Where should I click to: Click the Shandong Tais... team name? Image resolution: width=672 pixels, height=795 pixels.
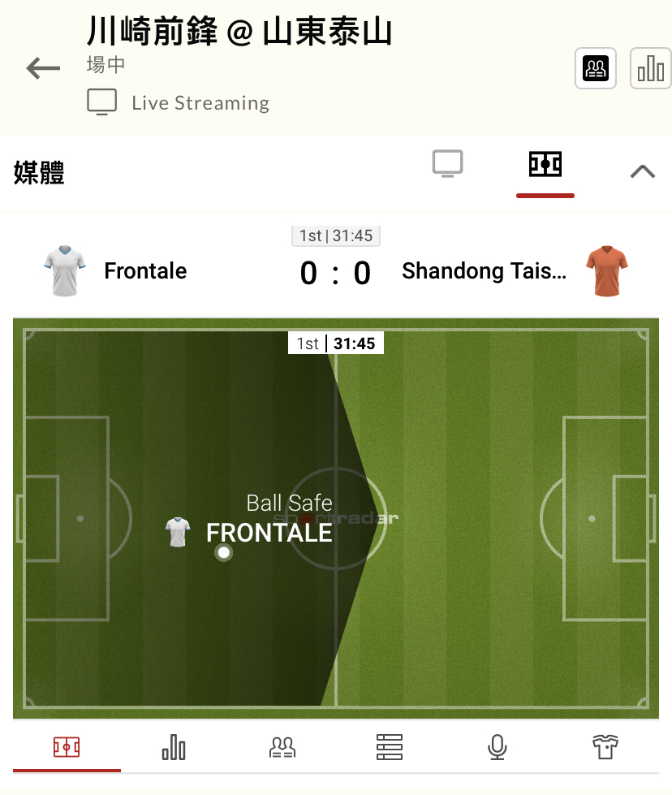pos(484,270)
